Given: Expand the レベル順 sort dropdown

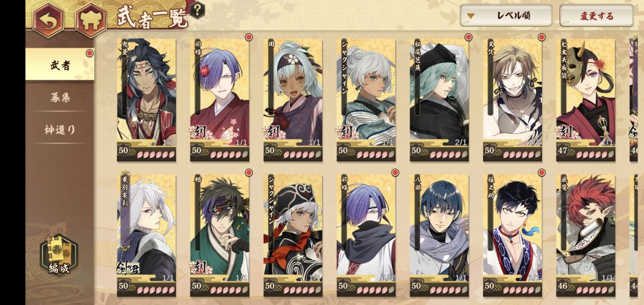Looking at the screenshot, I should point(506,16).
